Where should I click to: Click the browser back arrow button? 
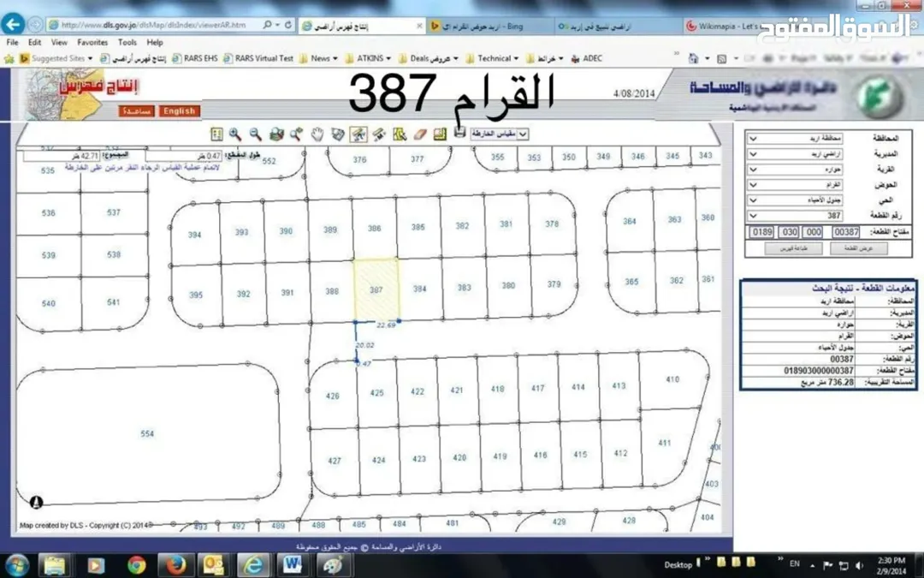pyautogui.click(x=12, y=25)
